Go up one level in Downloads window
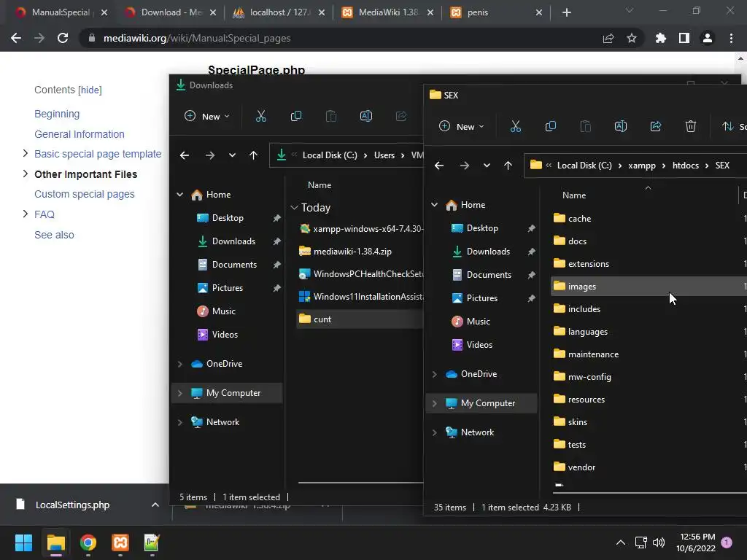Viewport: 747px width, 560px height. pos(253,155)
